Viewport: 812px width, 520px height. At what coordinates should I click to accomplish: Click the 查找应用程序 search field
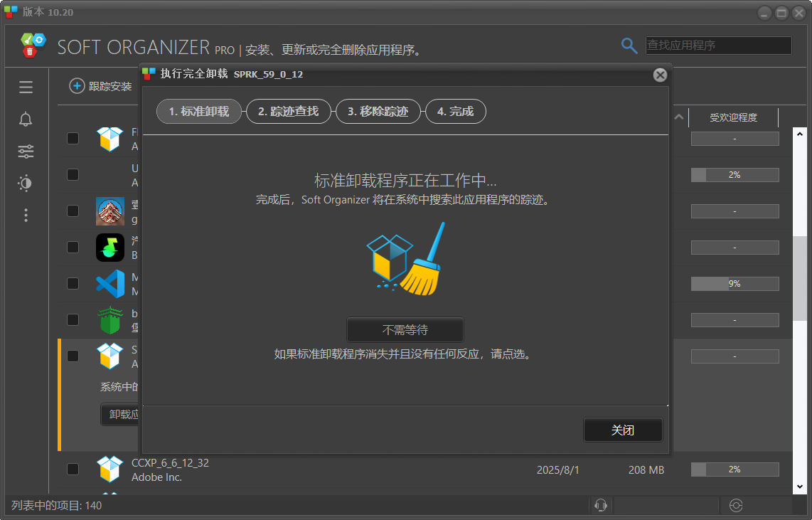718,46
